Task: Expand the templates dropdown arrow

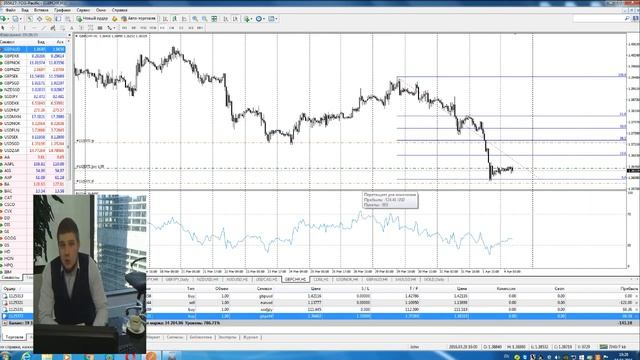Action: pyautogui.click(x=277, y=19)
